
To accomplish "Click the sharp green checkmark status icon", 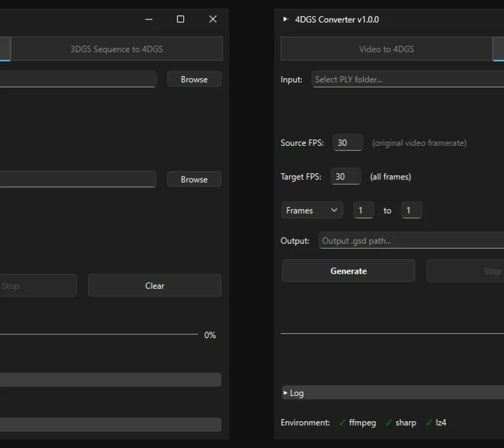I will pos(388,423).
